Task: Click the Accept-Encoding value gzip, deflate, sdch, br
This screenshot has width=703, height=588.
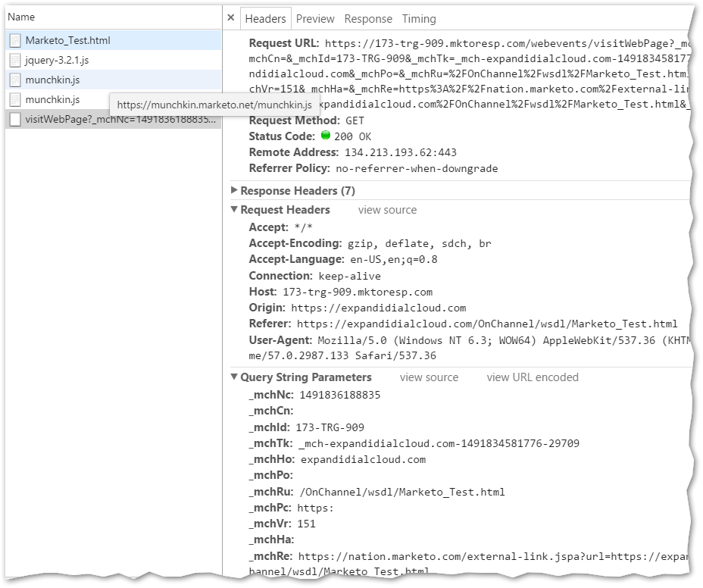Action: pos(419,243)
